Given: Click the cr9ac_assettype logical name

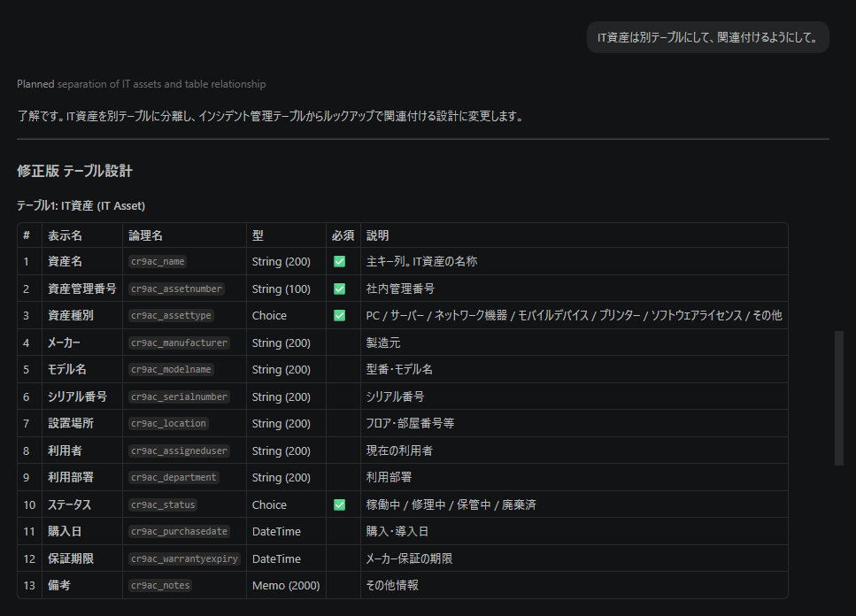Looking at the screenshot, I should [171, 316].
